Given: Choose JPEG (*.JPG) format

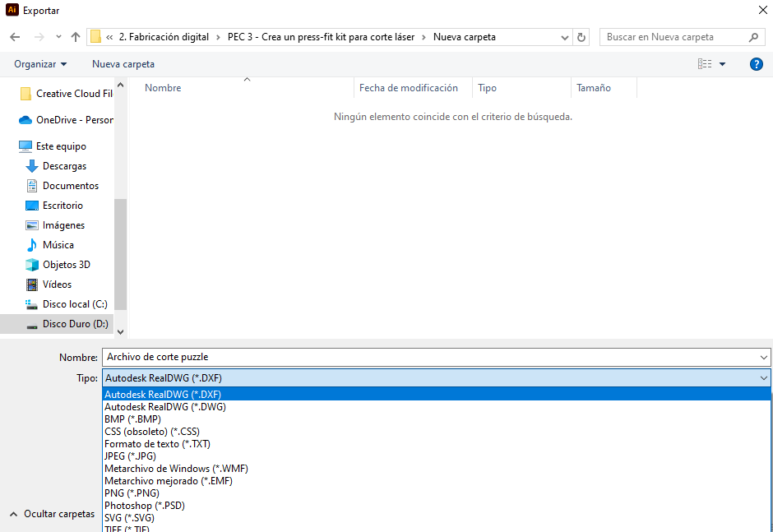Looking at the screenshot, I should point(437,456).
